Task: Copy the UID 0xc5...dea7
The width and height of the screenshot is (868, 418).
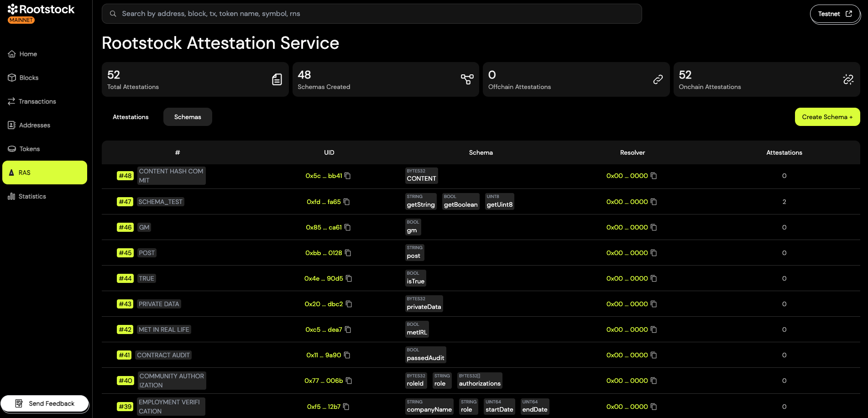Action: coord(348,329)
